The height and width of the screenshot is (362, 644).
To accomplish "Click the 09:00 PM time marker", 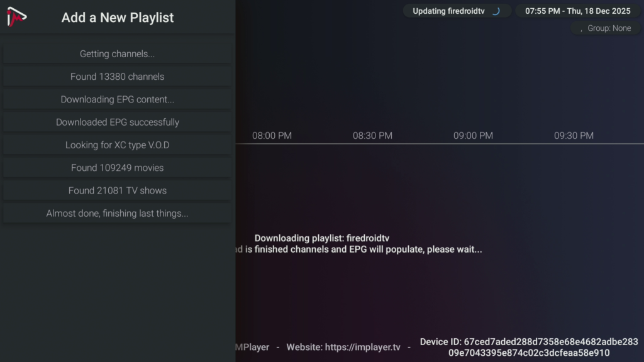I will click(x=473, y=136).
